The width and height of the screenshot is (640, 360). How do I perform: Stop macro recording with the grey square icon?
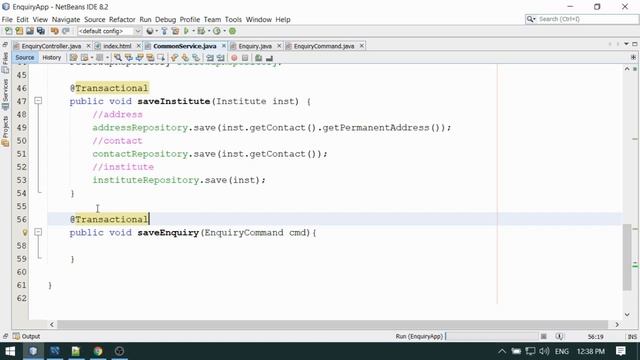pyautogui.click(x=245, y=58)
